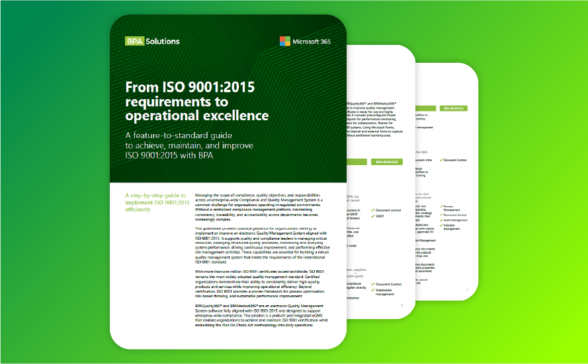Click checkmark beside "Audit Management" on rearmost page
The height and width of the screenshot is (364, 588).
(441, 220)
